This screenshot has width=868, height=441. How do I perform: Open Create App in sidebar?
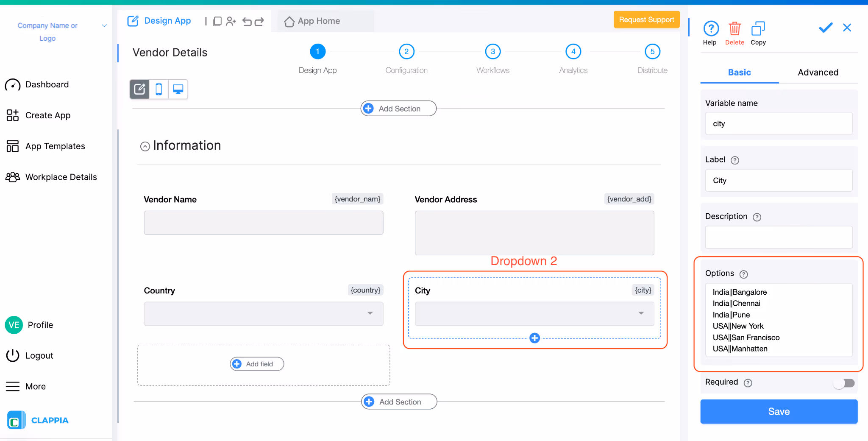point(38,115)
